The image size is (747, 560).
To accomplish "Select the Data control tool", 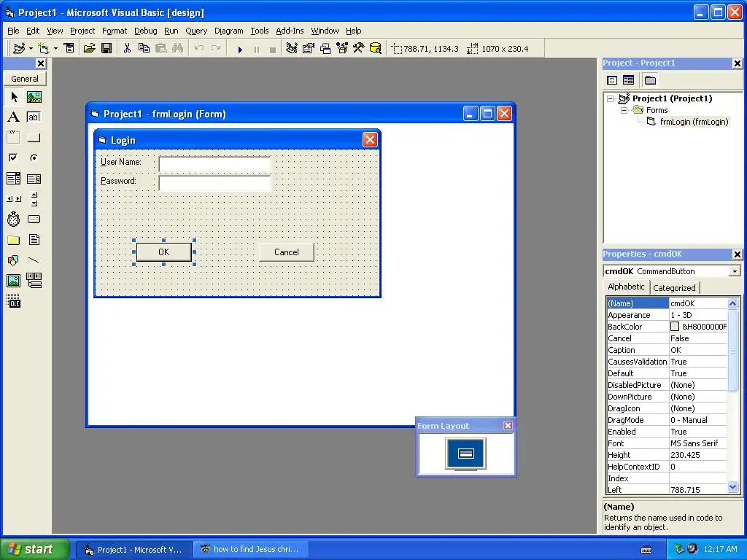I will click(x=34, y=281).
